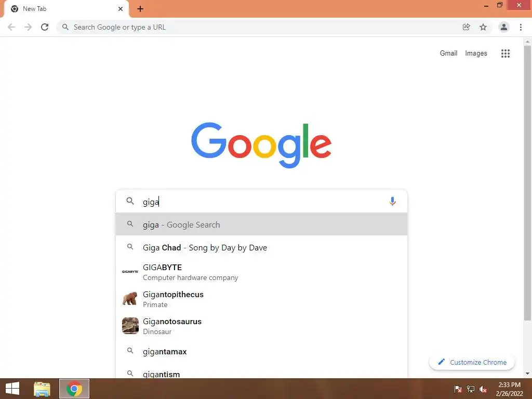Click into the Google search box containing giga
The height and width of the screenshot is (399, 532).
click(261, 202)
